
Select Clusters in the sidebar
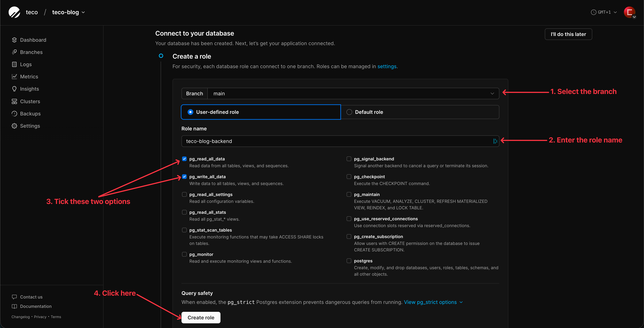pyautogui.click(x=30, y=101)
